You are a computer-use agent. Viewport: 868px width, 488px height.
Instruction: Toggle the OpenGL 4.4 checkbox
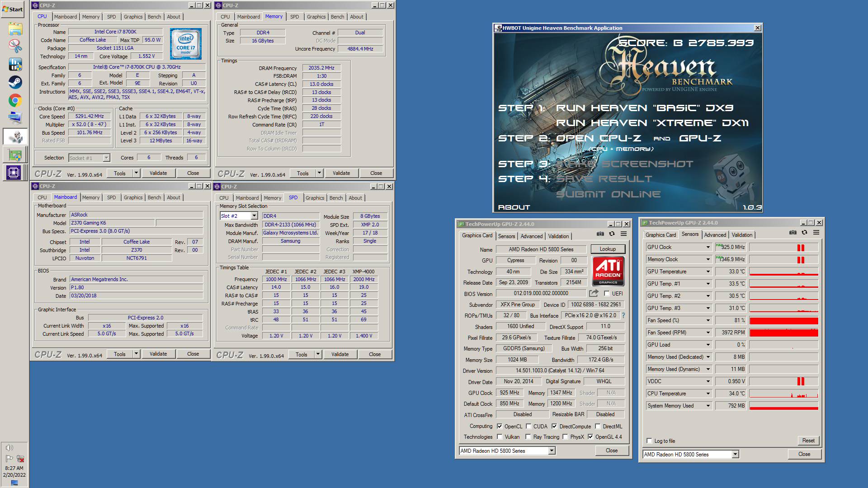pos(590,437)
